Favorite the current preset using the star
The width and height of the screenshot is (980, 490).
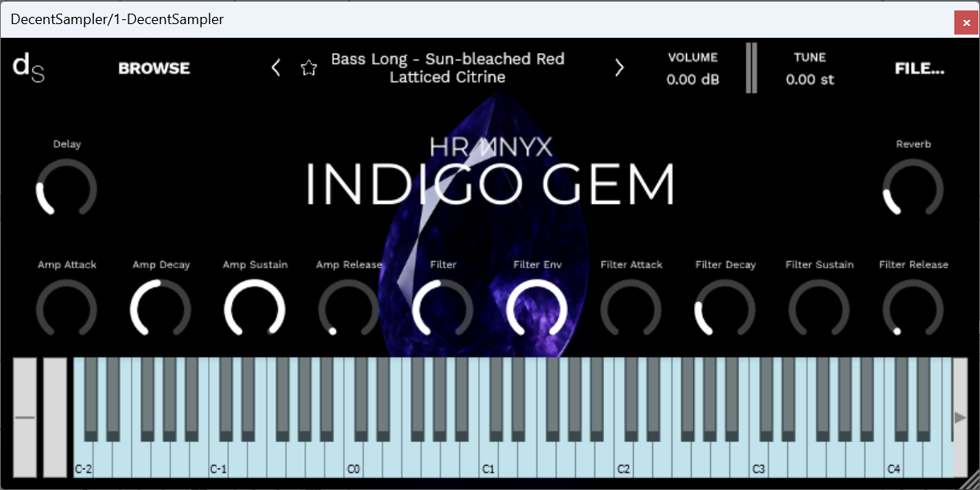pyautogui.click(x=309, y=67)
